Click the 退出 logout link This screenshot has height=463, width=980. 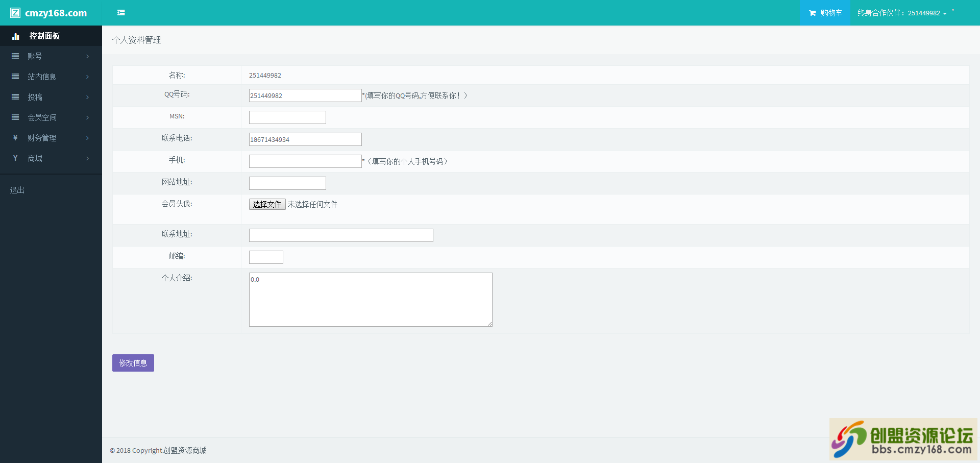[x=17, y=190]
